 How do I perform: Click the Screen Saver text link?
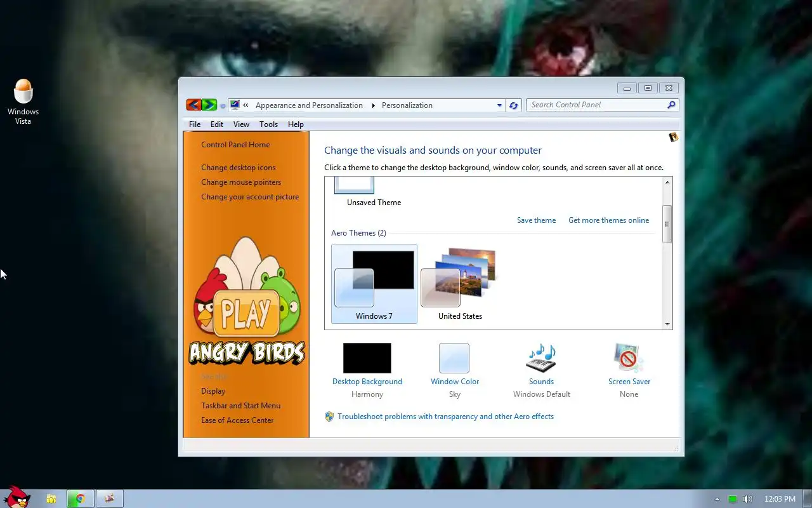point(629,382)
